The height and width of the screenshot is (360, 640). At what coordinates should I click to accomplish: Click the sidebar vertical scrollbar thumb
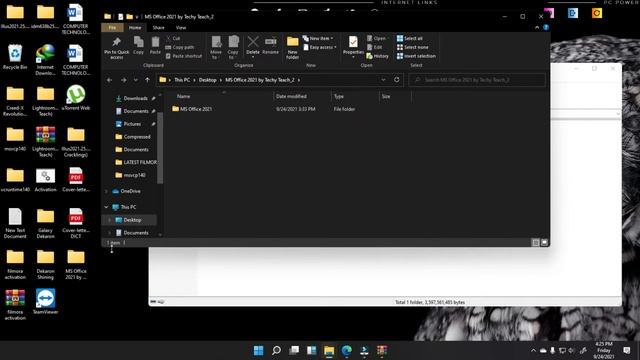point(160,148)
